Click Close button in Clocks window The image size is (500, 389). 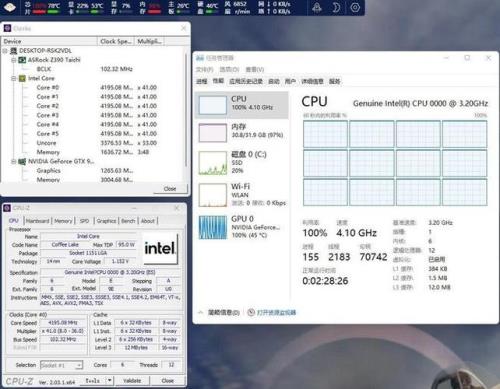170,189
